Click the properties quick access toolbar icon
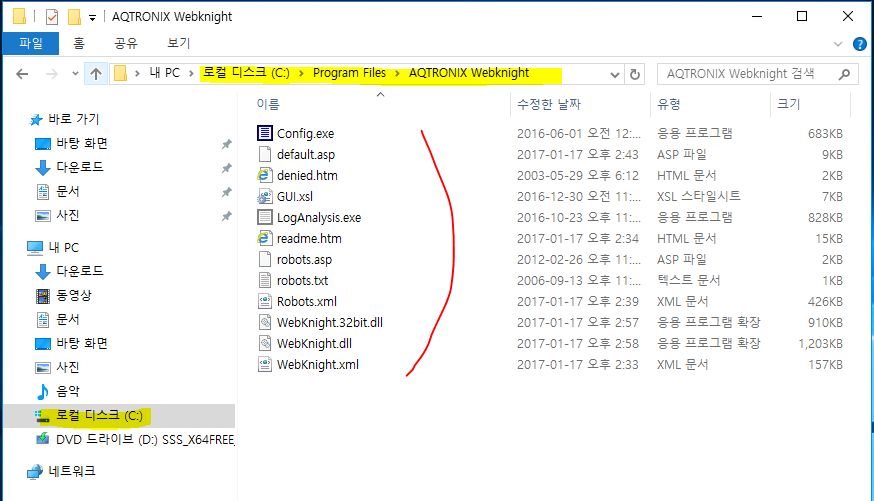 [52, 17]
